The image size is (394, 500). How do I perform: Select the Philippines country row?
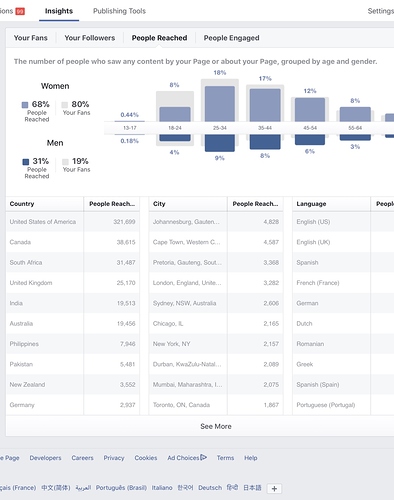pos(73,344)
